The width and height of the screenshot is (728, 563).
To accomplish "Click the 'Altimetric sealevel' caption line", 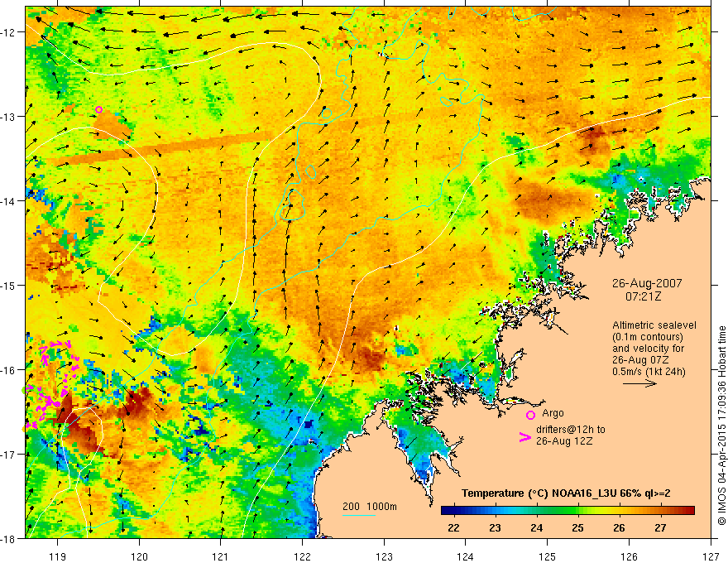I will click(x=654, y=325).
